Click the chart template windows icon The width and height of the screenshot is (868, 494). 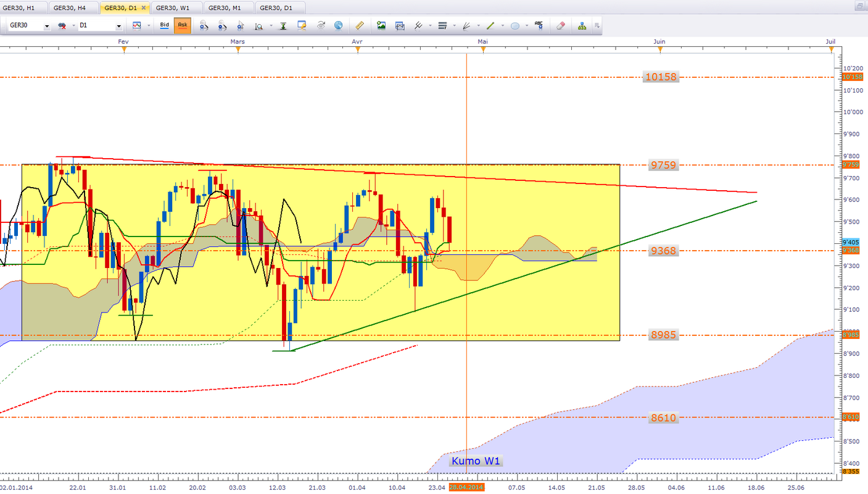(400, 26)
